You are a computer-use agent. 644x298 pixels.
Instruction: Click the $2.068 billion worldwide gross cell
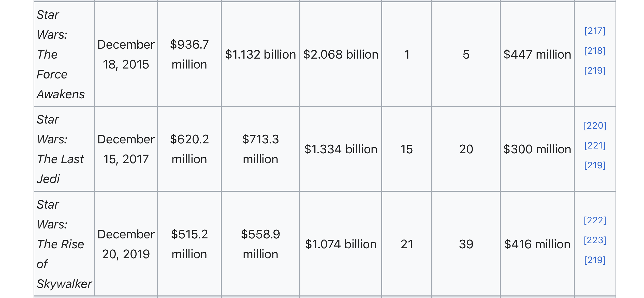[x=341, y=55]
